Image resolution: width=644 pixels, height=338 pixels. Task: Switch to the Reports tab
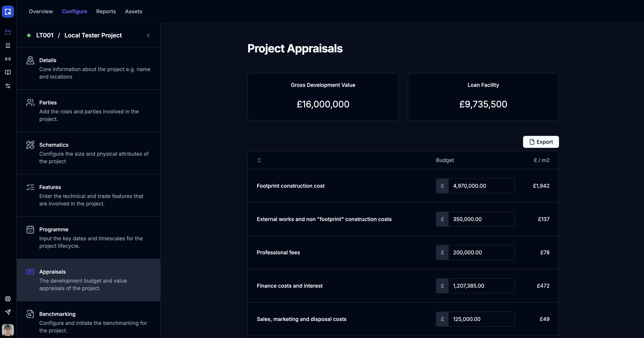106,11
